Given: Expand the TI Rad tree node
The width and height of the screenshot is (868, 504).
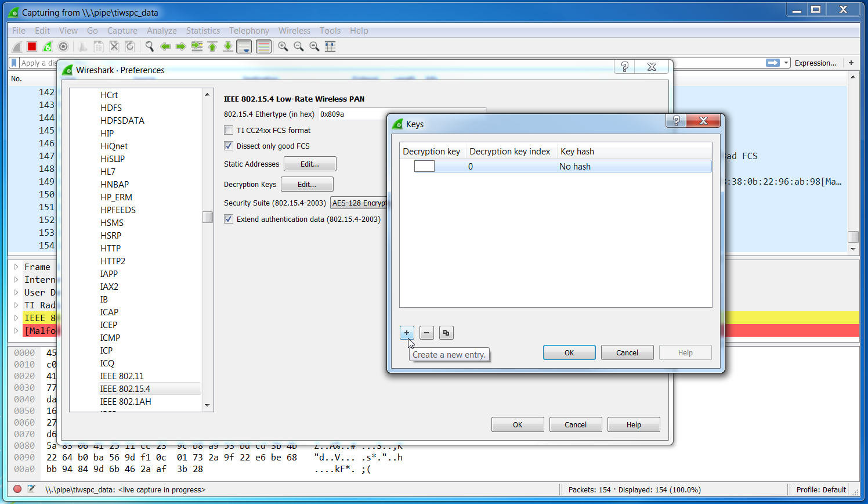Looking at the screenshot, I should 16,305.
